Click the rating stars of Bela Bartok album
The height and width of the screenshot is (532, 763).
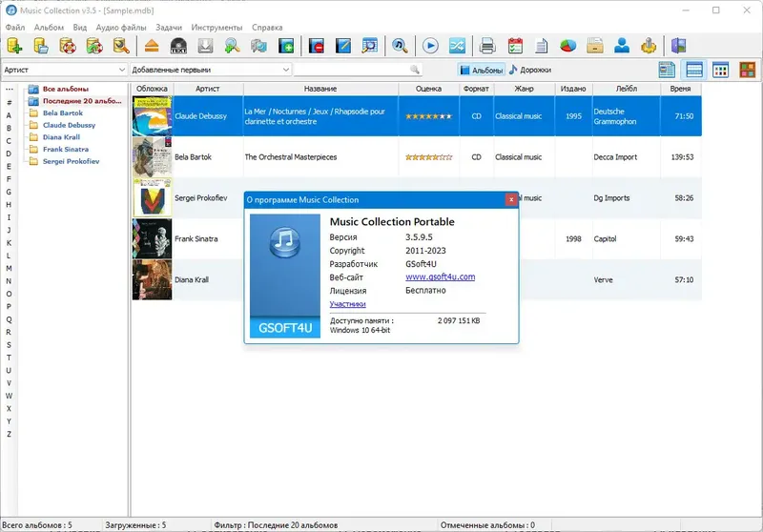(x=428, y=157)
